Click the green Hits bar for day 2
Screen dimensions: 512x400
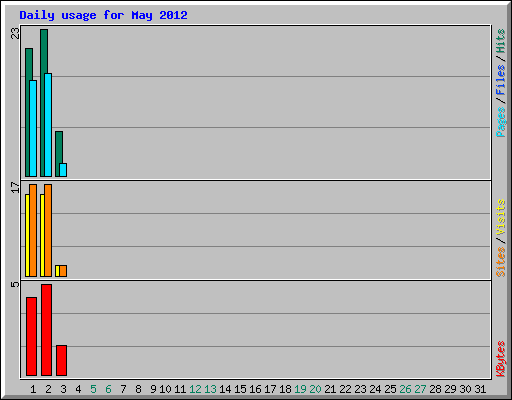click(43, 103)
